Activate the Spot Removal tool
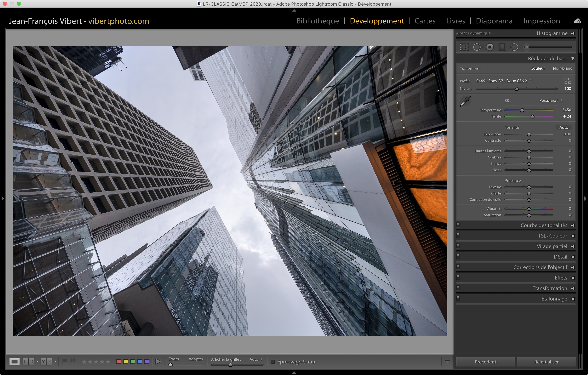The height and width of the screenshot is (375, 588). [x=477, y=47]
